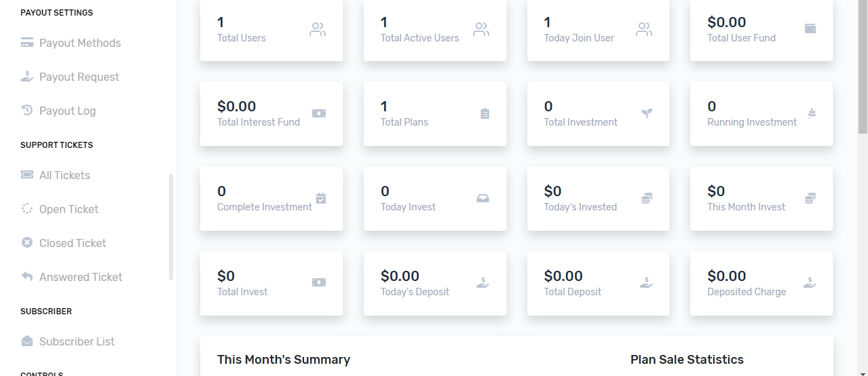Go to Subscriber List page
This screenshot has height=376, width=868.
[68, 341]
